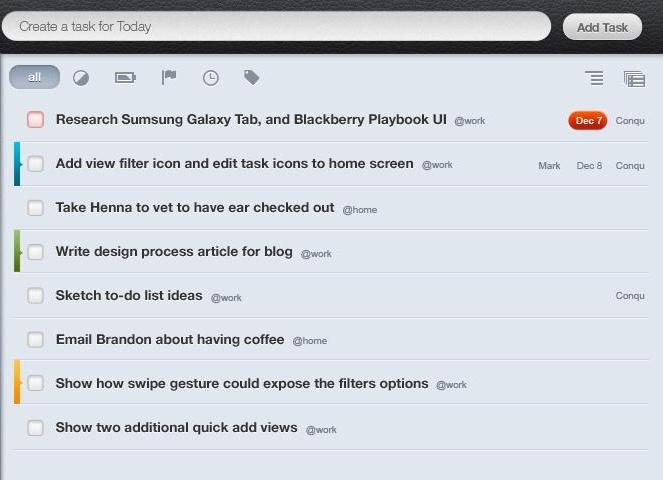The width and height of the screenshot is (663, 480).
Task: Click @work tag on Write design process task
Action: coord(316,254)
